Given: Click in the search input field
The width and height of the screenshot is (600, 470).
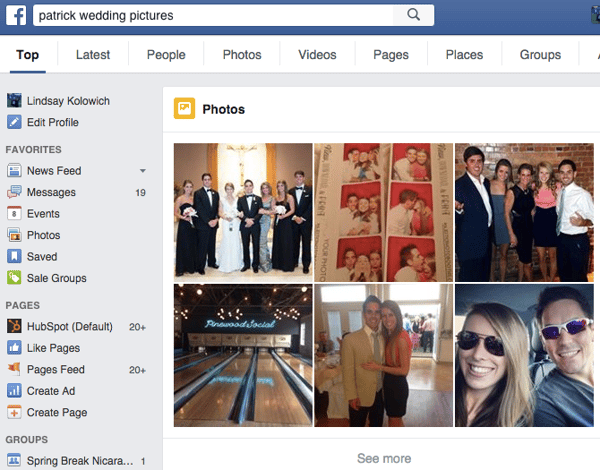Looking at the screenshot, I should point(215,15).
